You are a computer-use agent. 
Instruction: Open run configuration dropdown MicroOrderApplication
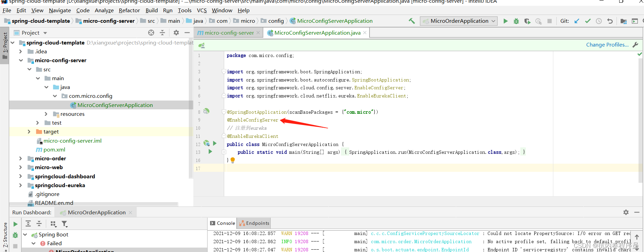coord(459,21)
